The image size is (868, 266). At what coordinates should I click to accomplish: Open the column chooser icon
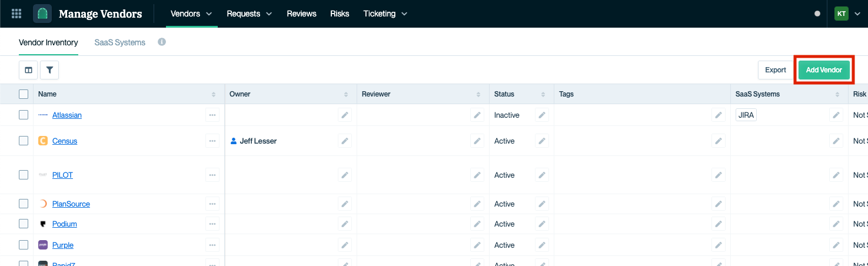click(28, 70)
